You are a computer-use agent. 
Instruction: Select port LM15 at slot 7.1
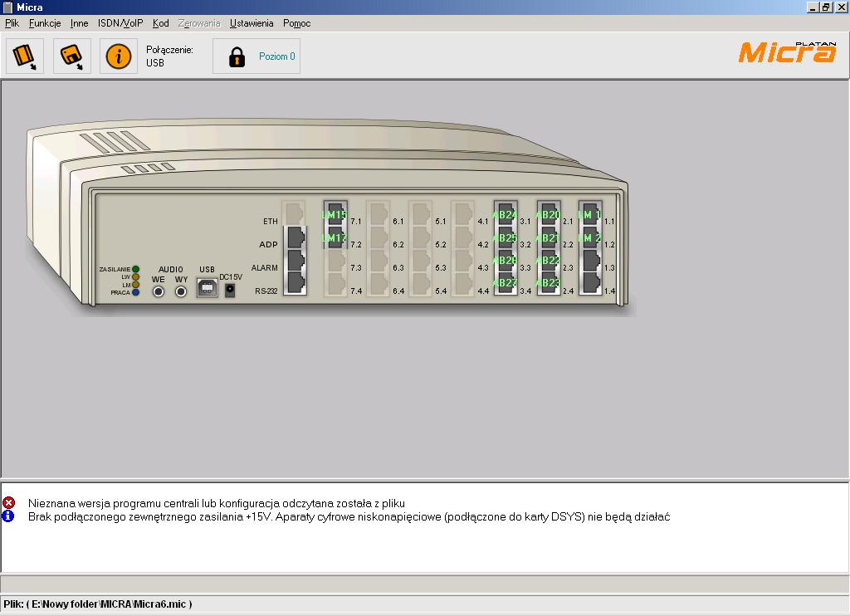pos(335,213)
